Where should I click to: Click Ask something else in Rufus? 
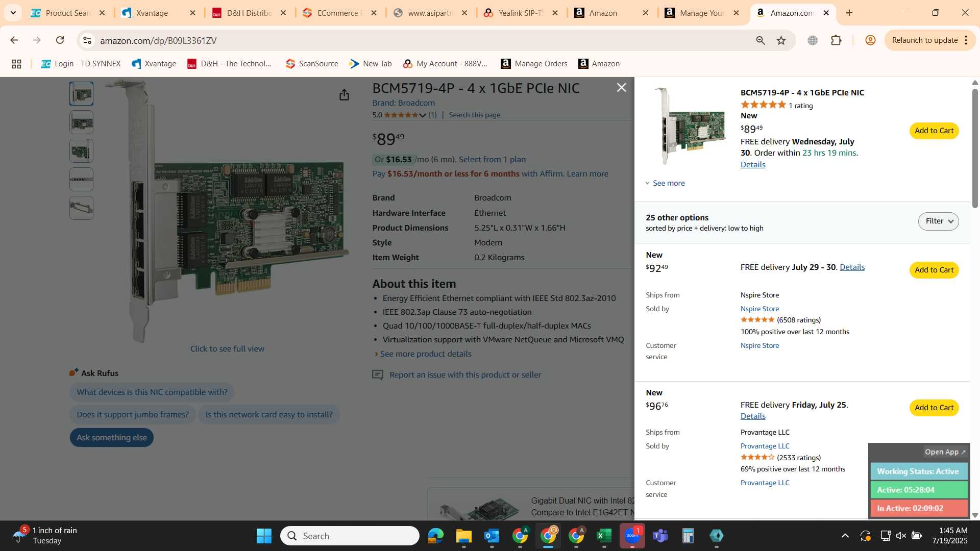point(112,438)
